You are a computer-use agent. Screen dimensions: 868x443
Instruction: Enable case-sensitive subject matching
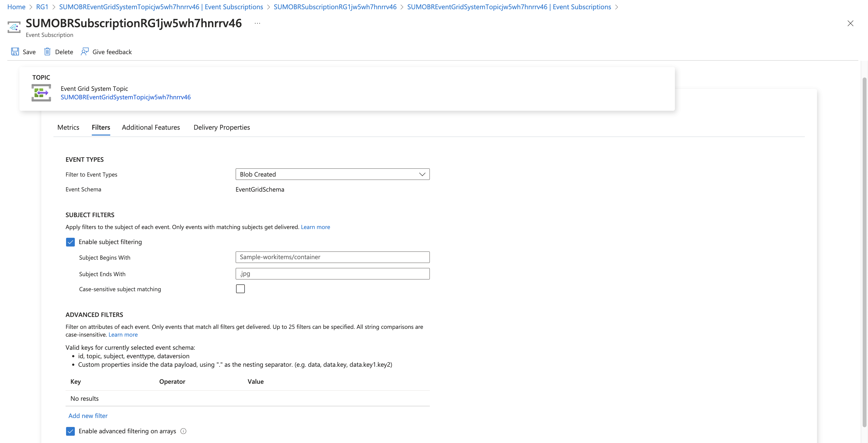(x=240, y=288)
